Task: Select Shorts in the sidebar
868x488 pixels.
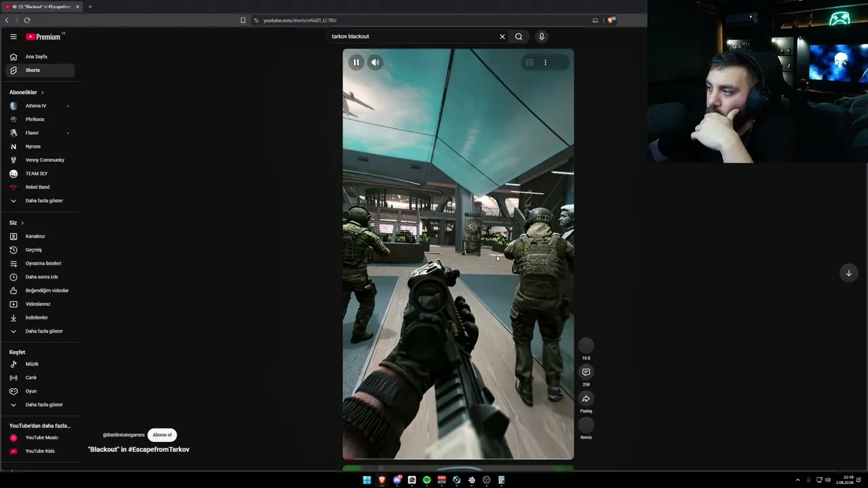Action: [x=41, y=70]
